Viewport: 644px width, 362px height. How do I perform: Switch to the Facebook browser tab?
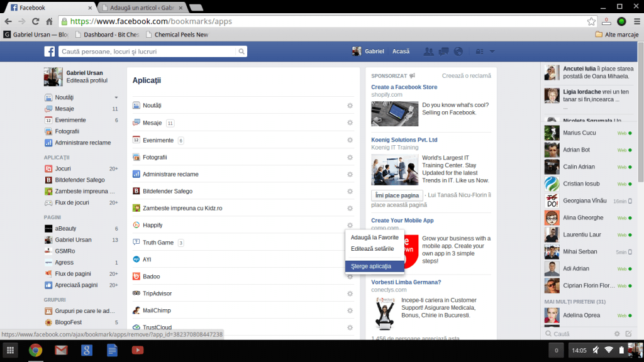point(50,8)
